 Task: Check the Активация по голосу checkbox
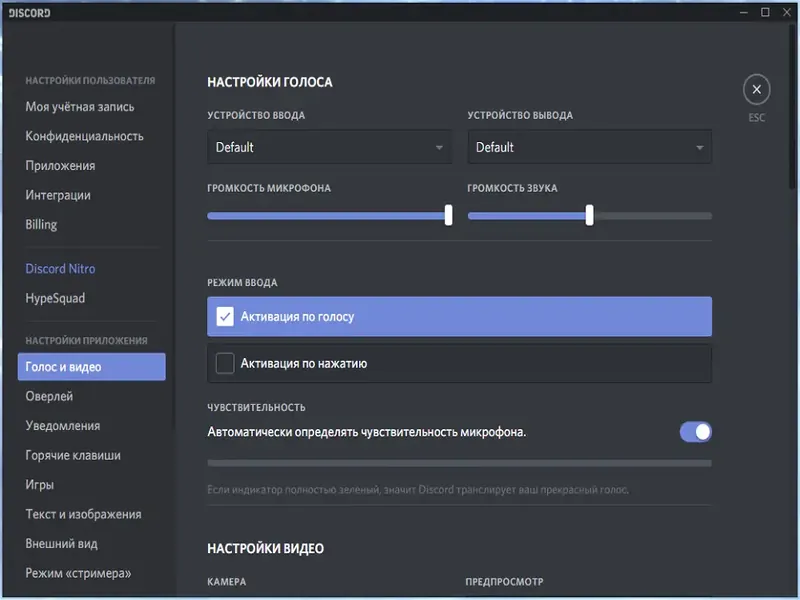(225, 316)
